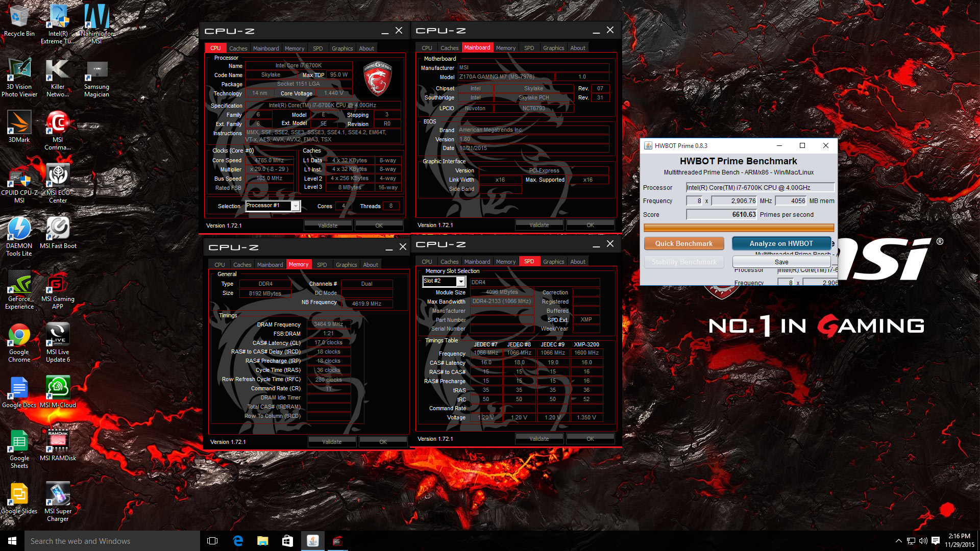Open GeForce Experience icon

click(19, 289)
